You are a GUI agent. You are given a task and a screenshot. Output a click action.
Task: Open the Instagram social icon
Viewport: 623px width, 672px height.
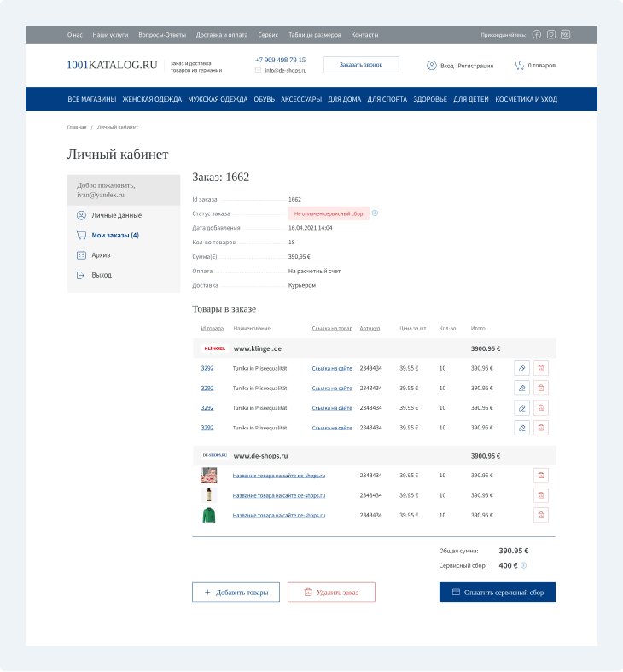pos(551,35)
